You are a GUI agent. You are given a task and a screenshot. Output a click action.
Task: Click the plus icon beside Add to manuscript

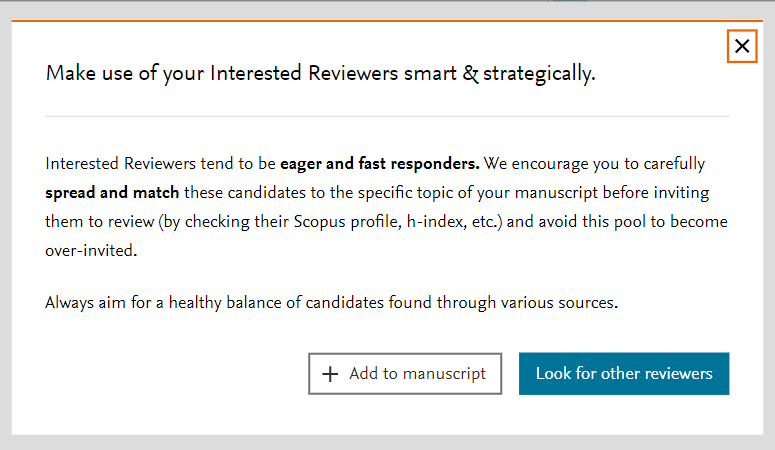click(x=330, y=374)
